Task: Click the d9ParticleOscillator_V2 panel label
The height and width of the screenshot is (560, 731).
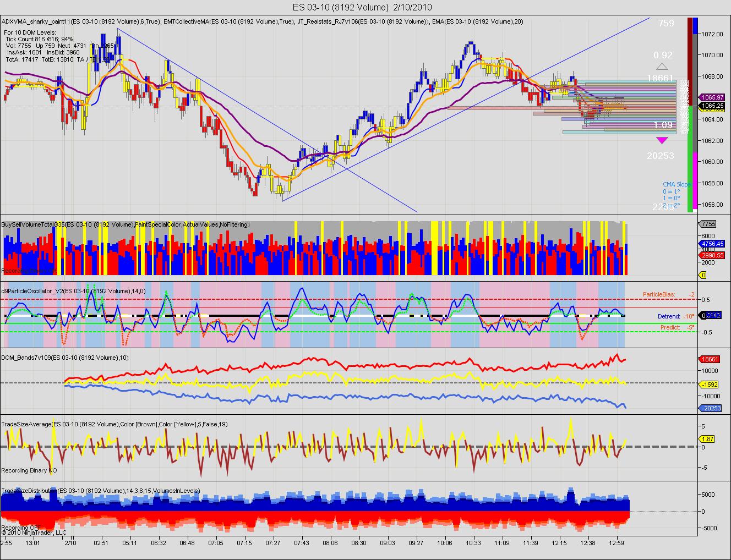Action: [73, 290]
